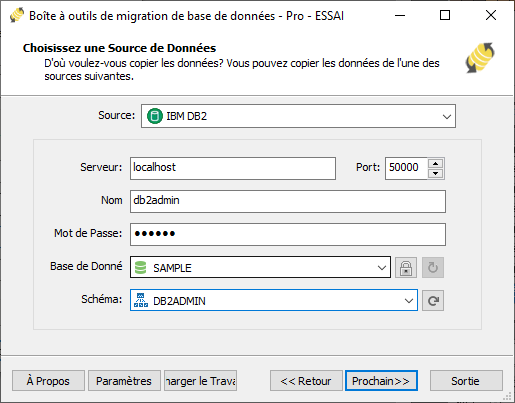Click the yellow database logo in the header
The image size is (515, 403).
[480, 58]
